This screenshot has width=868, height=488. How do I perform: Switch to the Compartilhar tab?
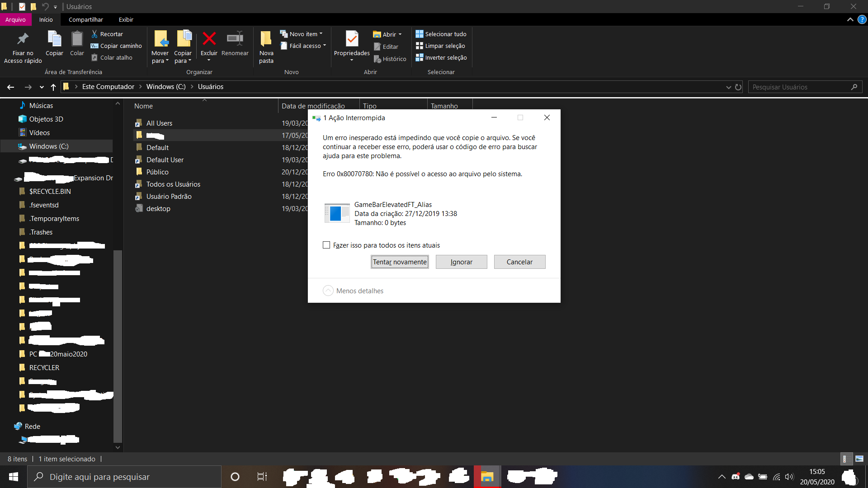tap(85, 19)
